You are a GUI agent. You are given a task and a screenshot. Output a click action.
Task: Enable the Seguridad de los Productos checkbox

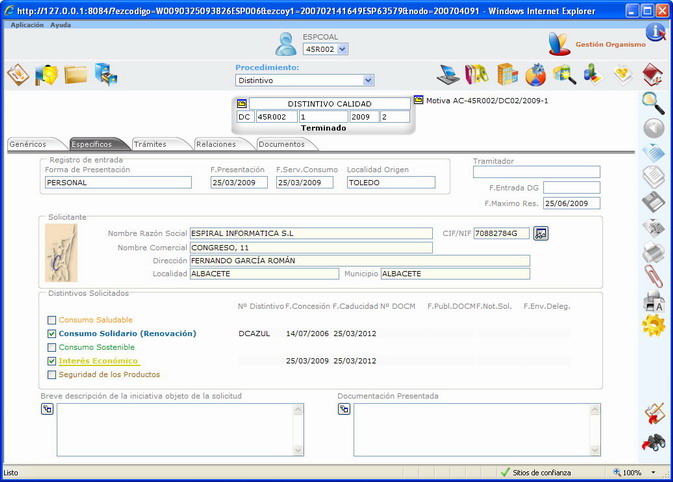[52, 375]
